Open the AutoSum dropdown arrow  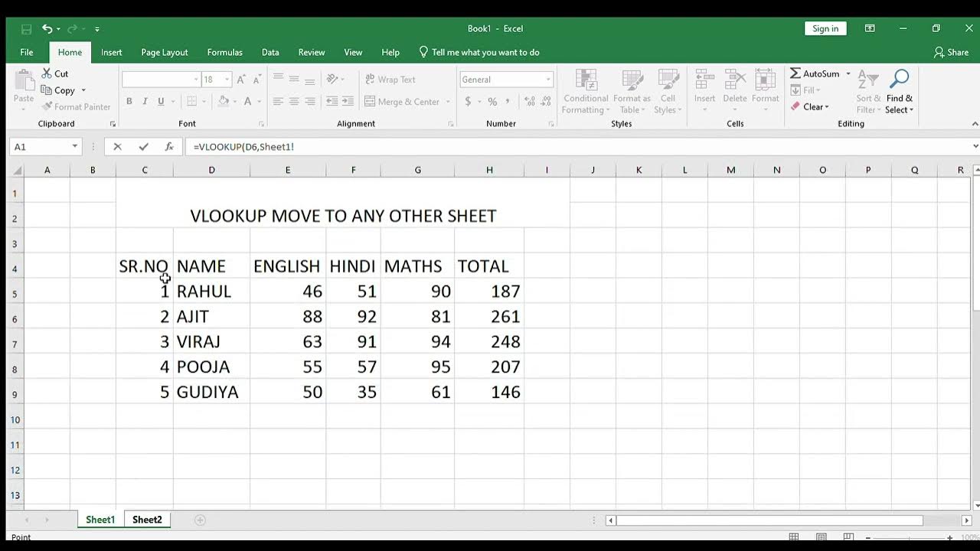click(848, 73)
